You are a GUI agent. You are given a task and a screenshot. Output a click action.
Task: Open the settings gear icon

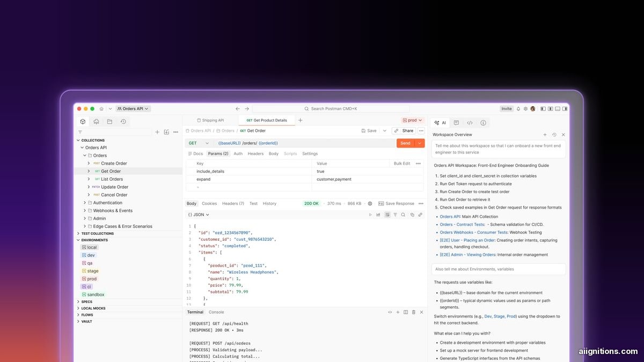[526, 108]
